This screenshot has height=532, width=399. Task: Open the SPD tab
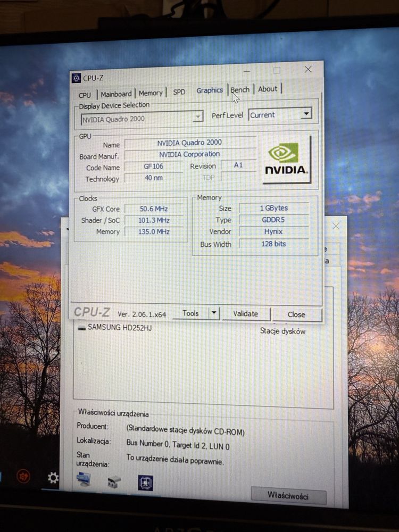point(179,92)
